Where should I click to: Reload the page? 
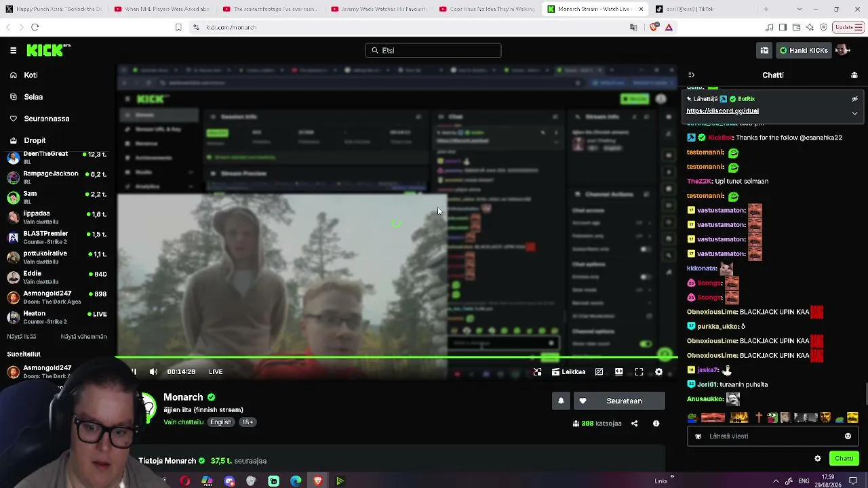click(x=35, y=27)
